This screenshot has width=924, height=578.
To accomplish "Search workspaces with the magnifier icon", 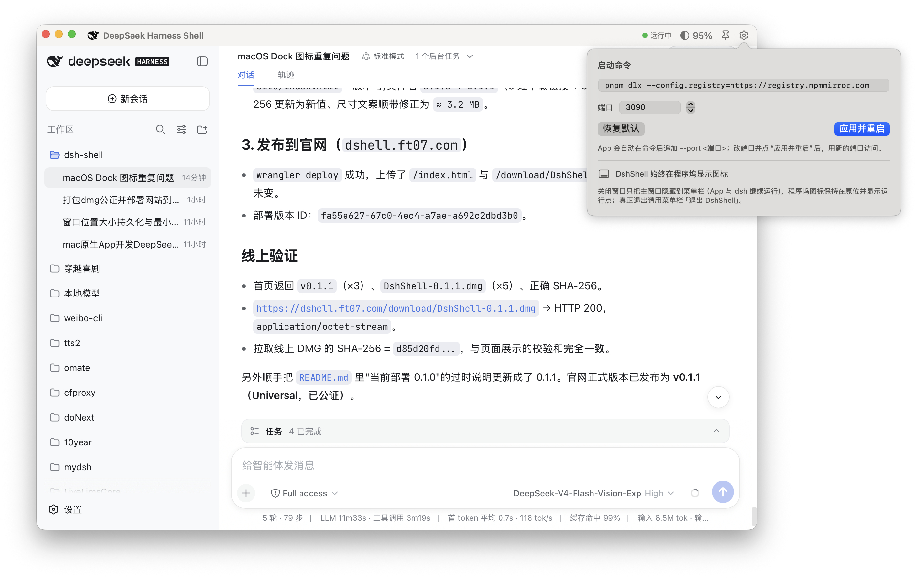I will (161, 130).
